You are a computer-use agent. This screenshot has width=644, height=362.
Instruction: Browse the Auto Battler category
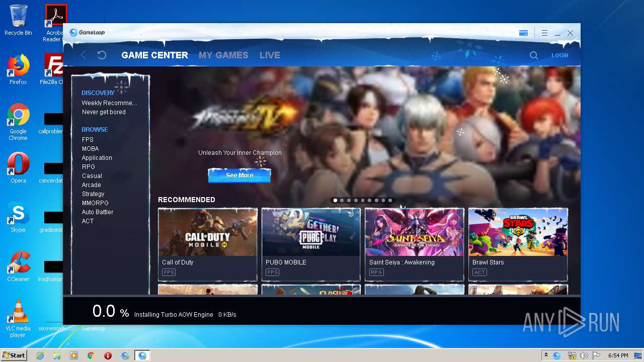coord(98,212)
